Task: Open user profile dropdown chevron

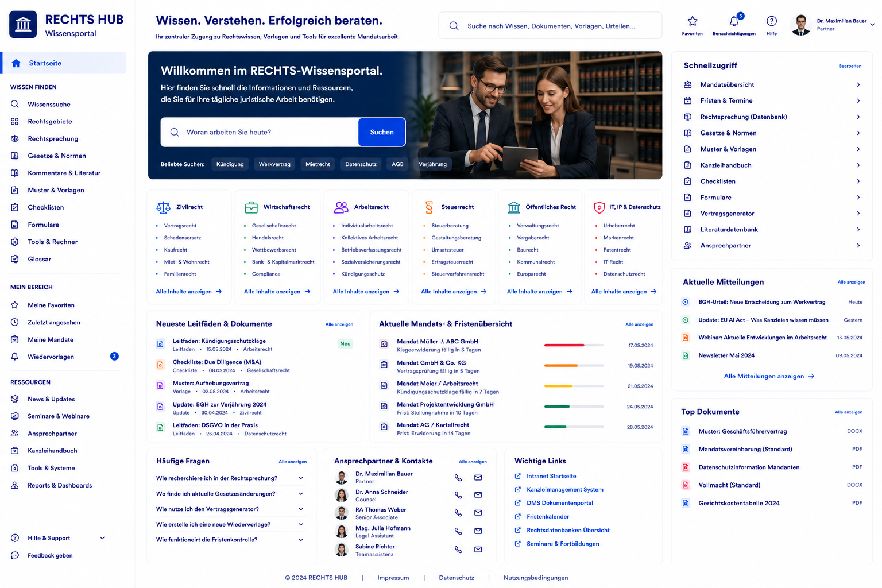Action: (x=872, y=25)
